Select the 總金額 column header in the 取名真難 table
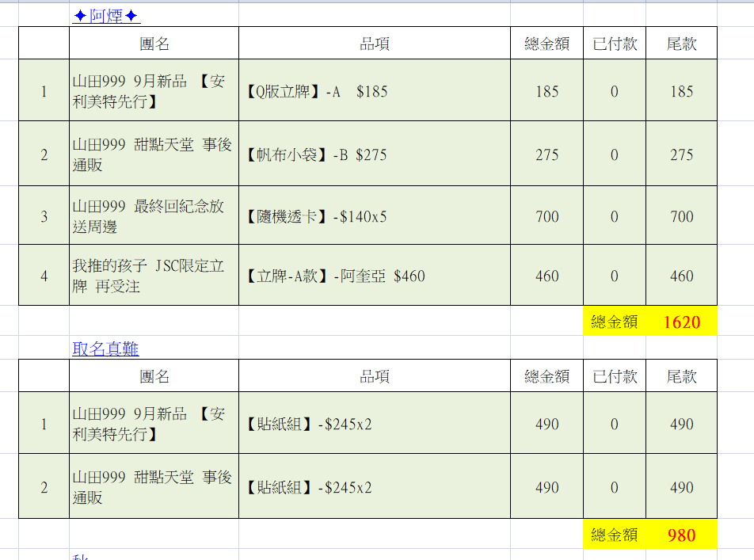The height and width of the screenshot is (560, 754). tap(546, 376)
